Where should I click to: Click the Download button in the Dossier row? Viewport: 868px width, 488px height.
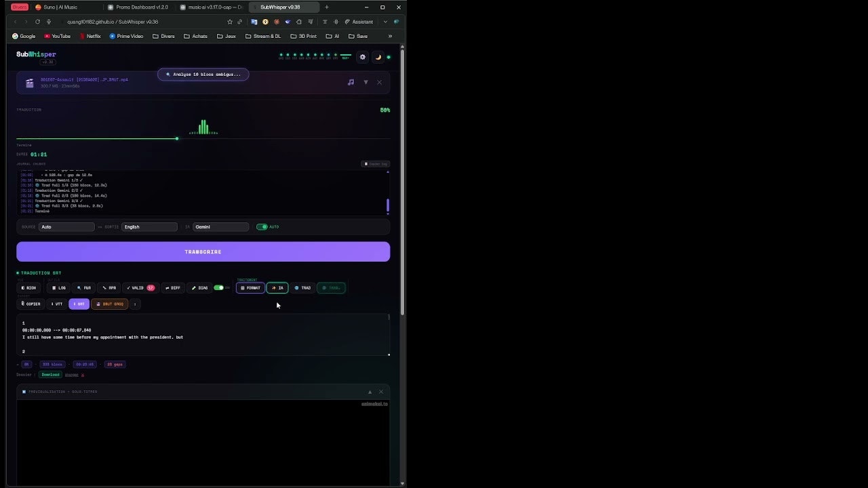[x=50, y=374]
